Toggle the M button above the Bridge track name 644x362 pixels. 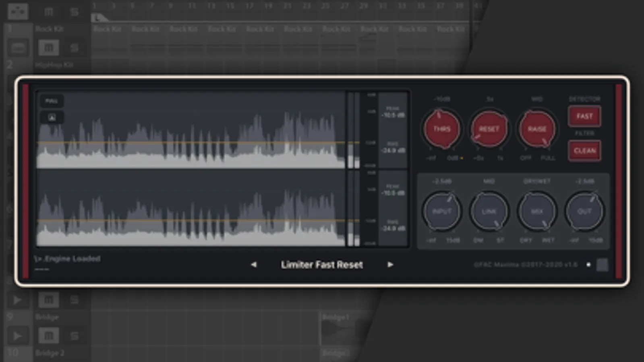pos(48,300)
